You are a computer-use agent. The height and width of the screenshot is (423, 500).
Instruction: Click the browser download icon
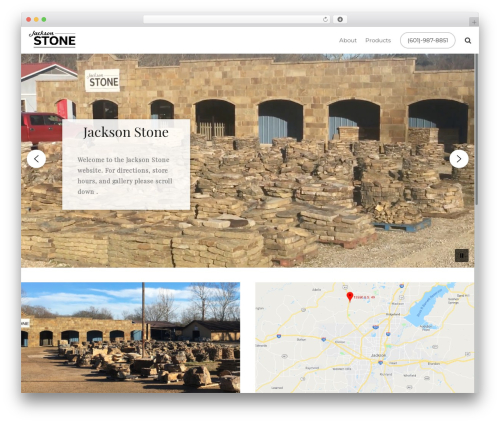click(x=340, y=20)
